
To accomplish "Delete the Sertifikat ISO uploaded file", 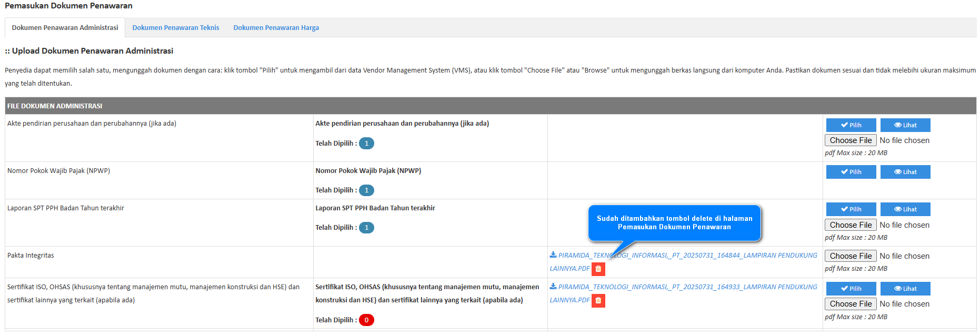I will pyautogui.click(x=598, y=300).
